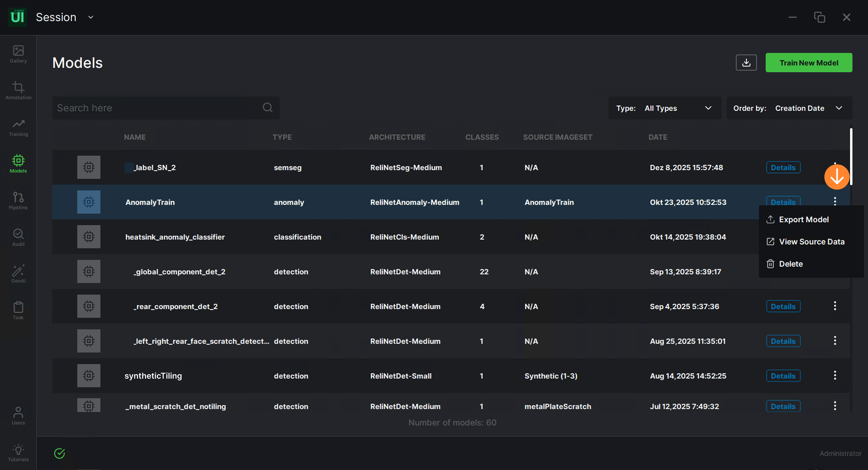Select View Source Data menu entry
Viewport: 868px width, 470px height.
click(811, 242)
